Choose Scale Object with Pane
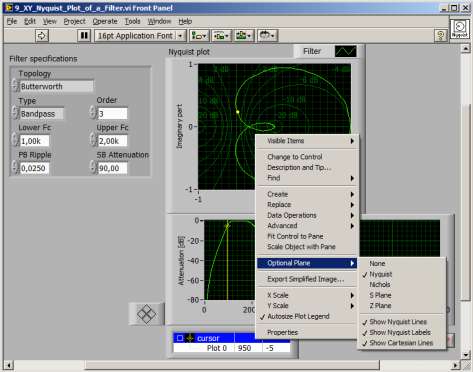Screen dimensions: 473x372 [x=307, y=247]
